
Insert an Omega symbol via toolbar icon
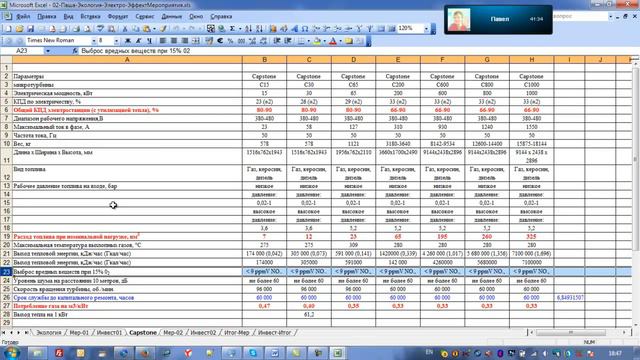point(305,29)
